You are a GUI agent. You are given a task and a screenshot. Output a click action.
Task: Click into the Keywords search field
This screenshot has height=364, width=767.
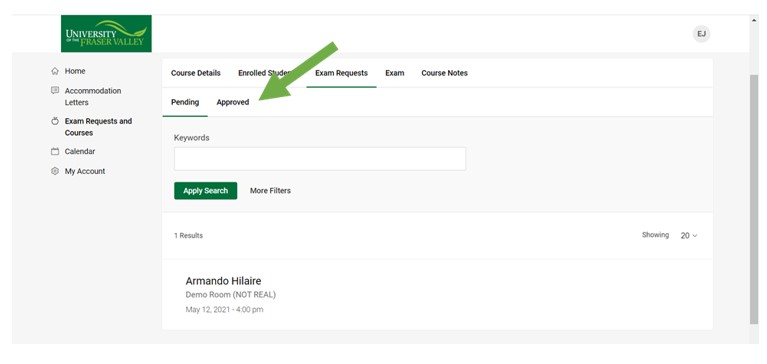320,159
